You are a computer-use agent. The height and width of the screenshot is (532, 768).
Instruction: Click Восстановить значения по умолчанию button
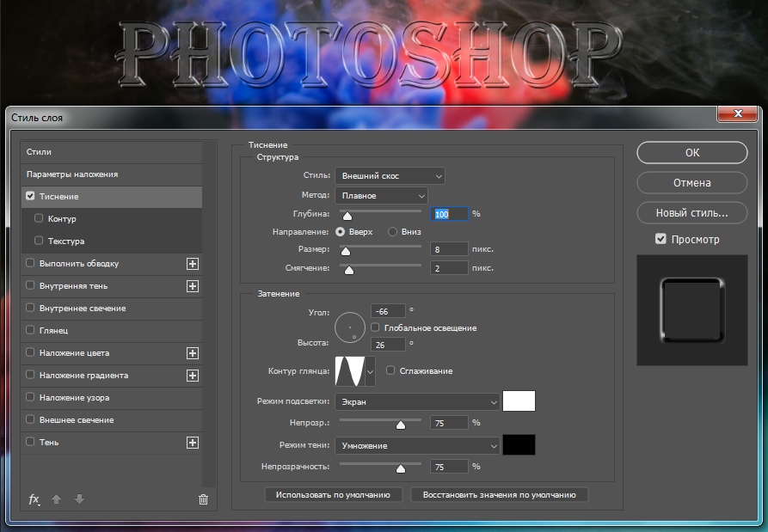(x=499, y=495)
